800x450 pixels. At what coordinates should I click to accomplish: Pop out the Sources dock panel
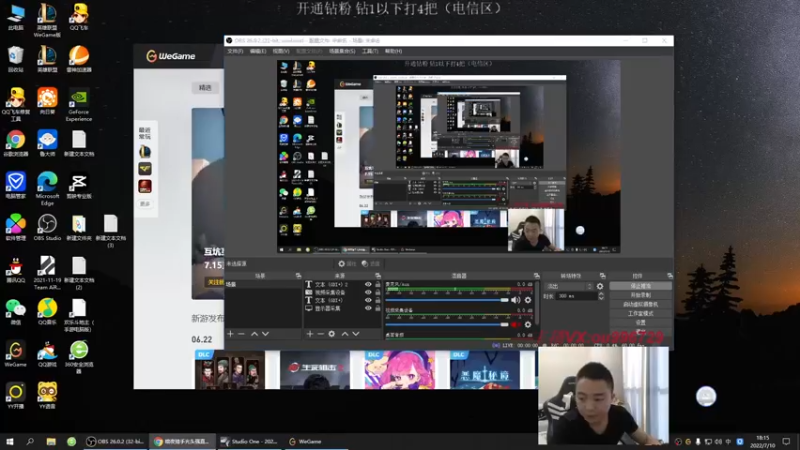point(378,276)
